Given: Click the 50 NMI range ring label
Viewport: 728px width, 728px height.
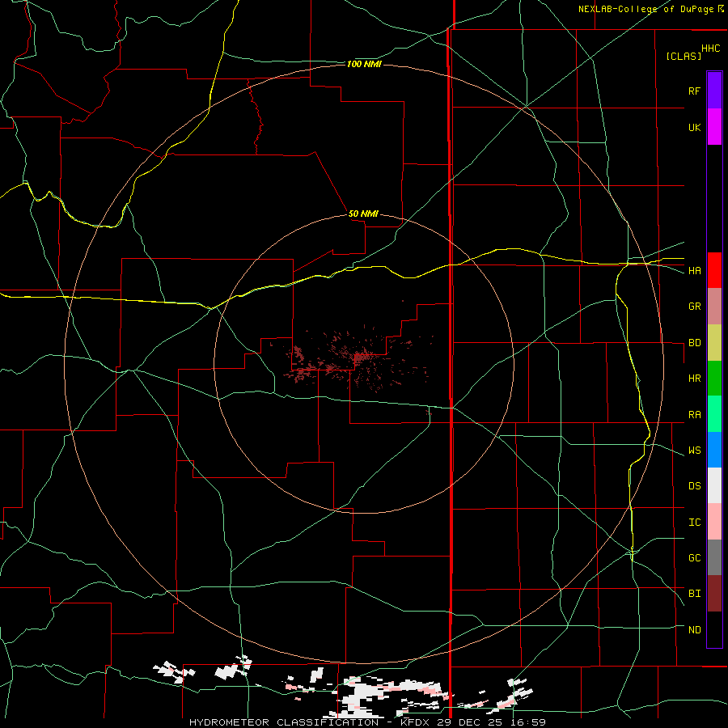Looking at the screenshot, I should [x=363, y=214].
